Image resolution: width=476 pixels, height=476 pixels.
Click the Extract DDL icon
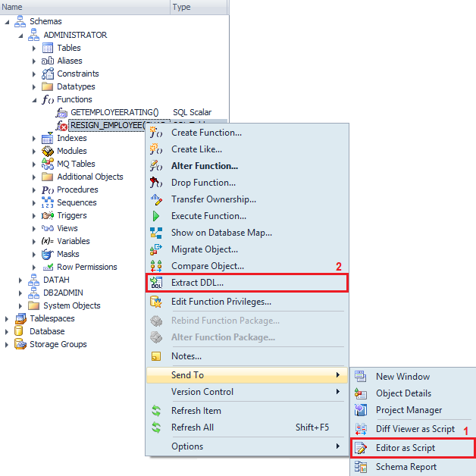(157, 283)
